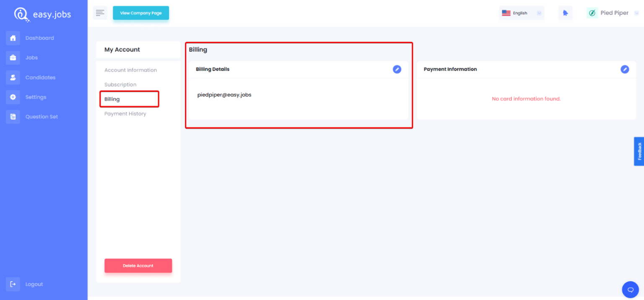Open Payment History

click(x=125, y=114)
